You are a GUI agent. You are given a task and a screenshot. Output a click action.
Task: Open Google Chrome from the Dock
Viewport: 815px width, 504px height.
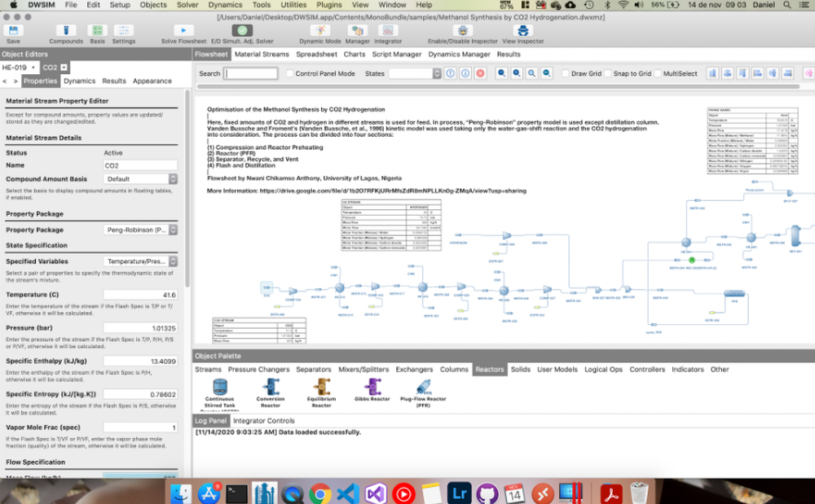tap(320, 493)
